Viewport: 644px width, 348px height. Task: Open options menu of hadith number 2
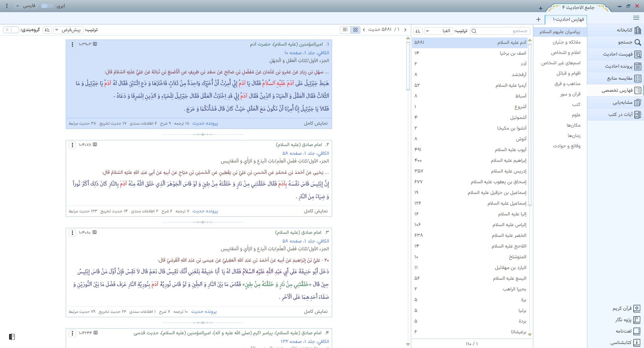click(72, 145)
